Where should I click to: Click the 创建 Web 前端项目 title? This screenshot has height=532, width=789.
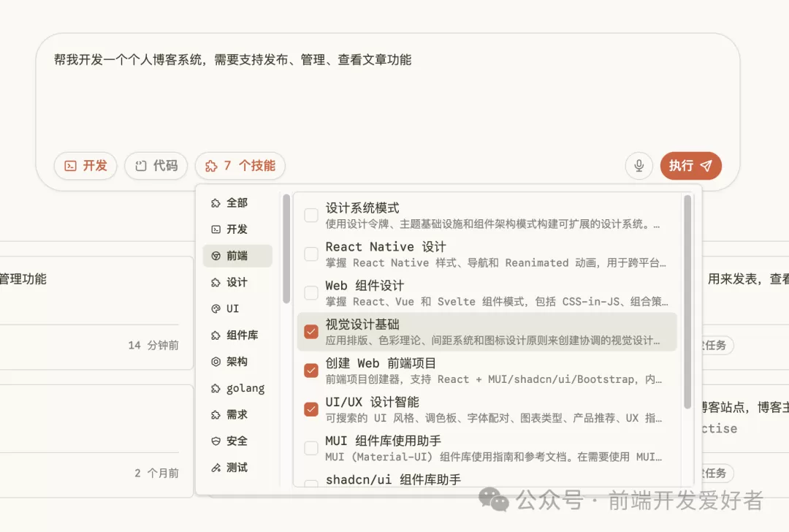coord(381,363)
